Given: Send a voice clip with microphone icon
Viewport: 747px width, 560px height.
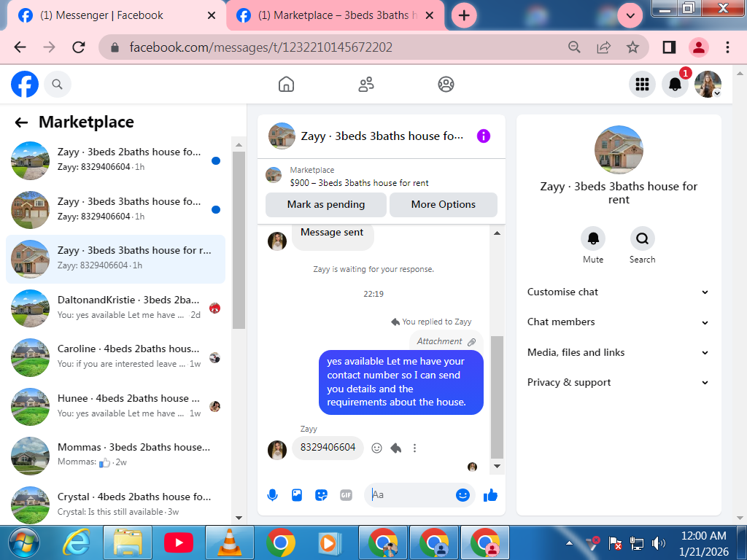Looking at the screenshot, I should click(273, 495).
